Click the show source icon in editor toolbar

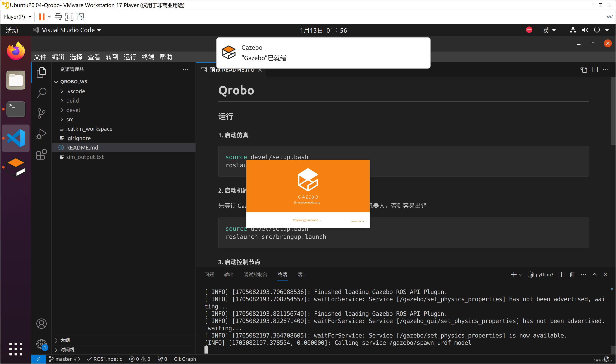pos(583,70)
